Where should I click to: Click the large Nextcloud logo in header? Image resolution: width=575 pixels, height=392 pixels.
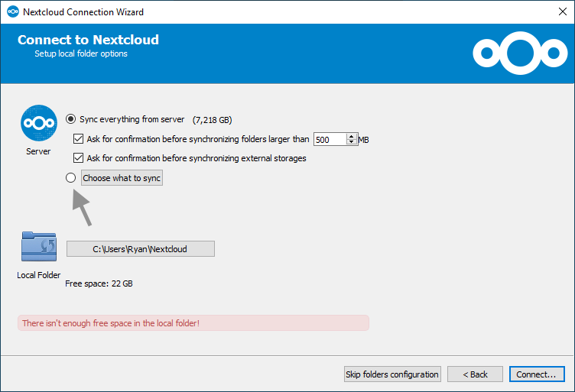[x=520, y=53]
